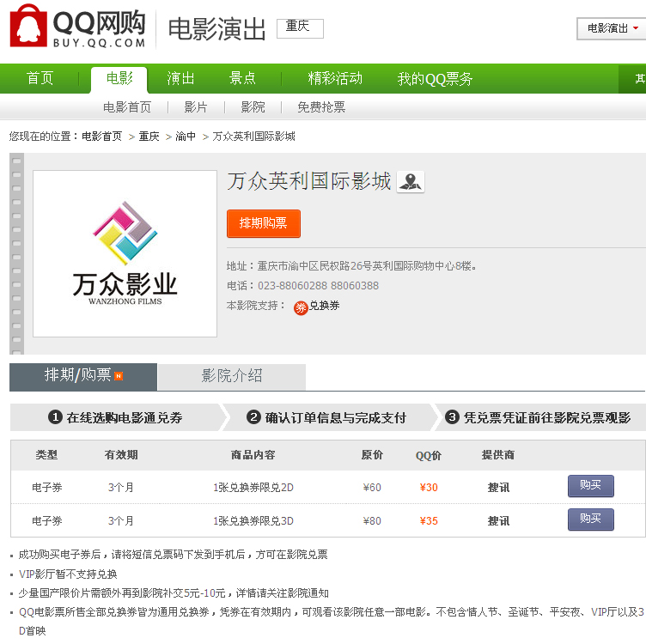Switch to the 排期/购票 tab

coord(83,377)
